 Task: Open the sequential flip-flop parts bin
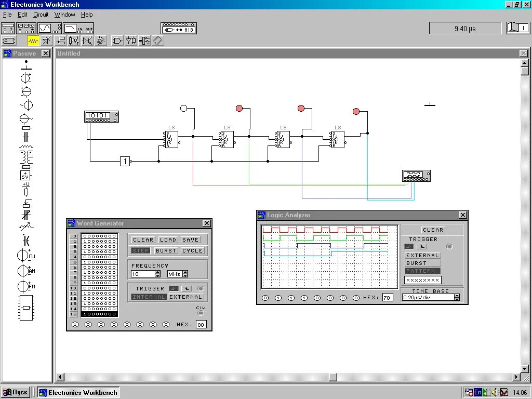pos(144,41)
